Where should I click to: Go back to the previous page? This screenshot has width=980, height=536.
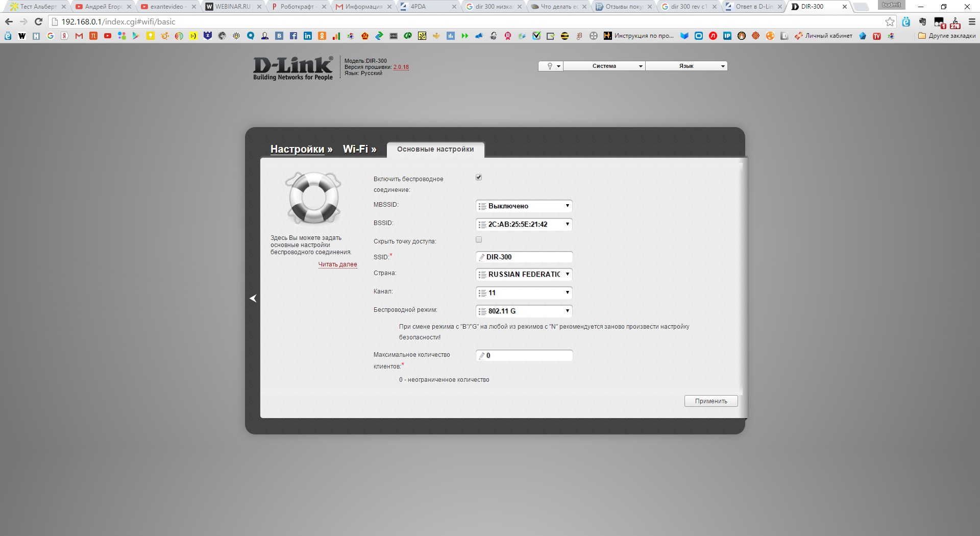pos(9,21)
